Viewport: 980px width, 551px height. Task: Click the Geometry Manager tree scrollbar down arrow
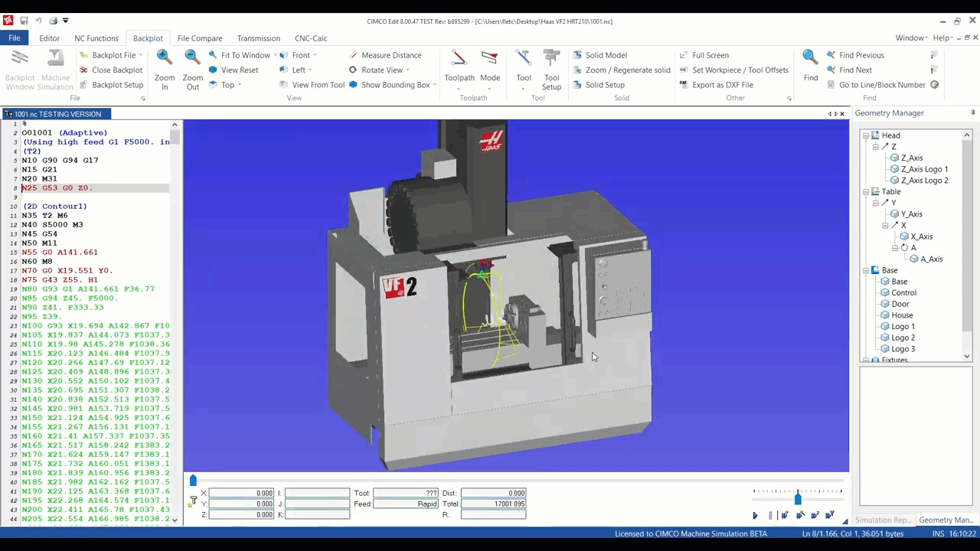[967, 357]
